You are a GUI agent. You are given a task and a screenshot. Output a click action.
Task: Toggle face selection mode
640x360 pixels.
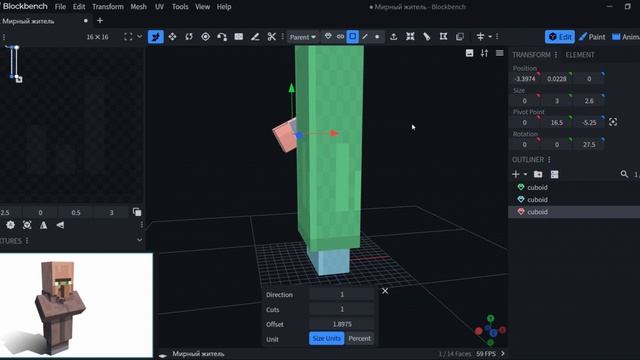click(x=352, y=37)
